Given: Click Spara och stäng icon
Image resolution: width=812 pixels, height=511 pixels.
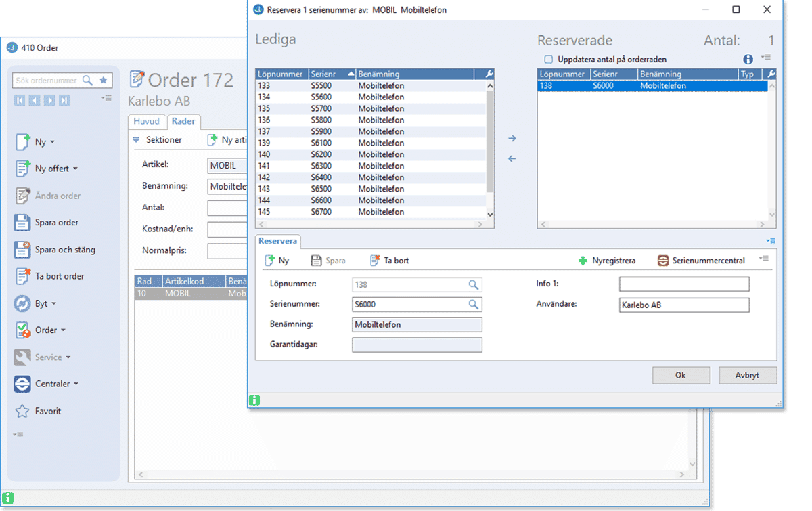Looking at the screenshot, I should (22, 249).
